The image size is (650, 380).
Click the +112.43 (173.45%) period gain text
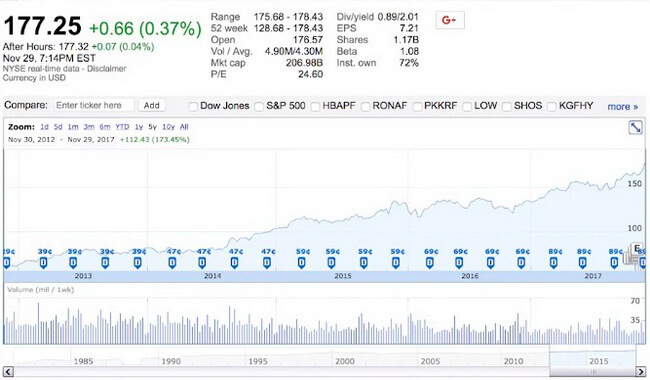click(x=155, y=140)
